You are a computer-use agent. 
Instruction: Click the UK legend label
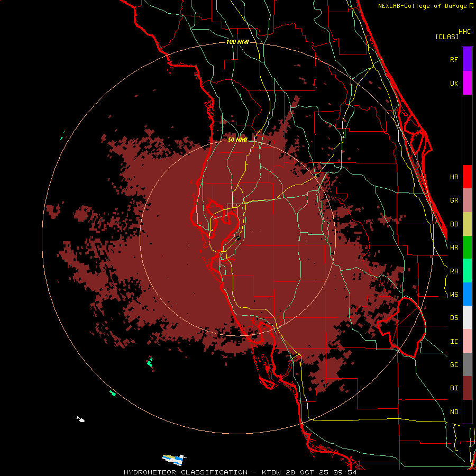(454, 83)
